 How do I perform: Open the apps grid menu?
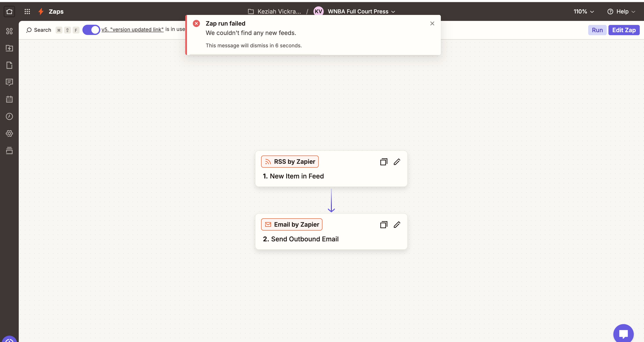click(27, 12)
